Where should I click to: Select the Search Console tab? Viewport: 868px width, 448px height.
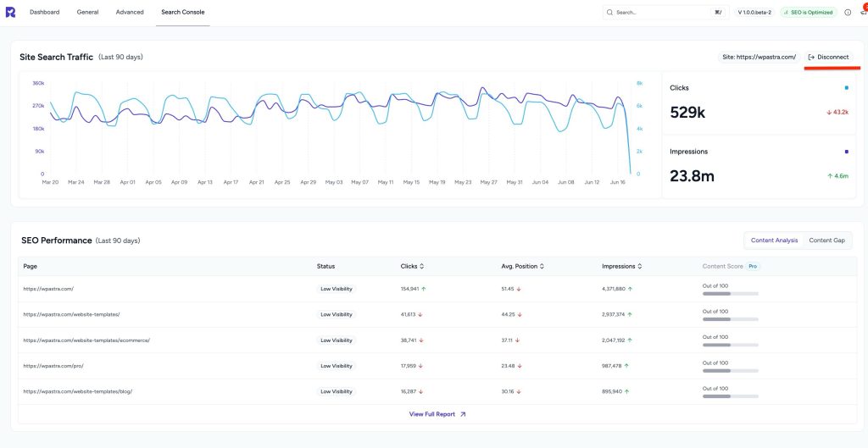click(x=183, y=12)
